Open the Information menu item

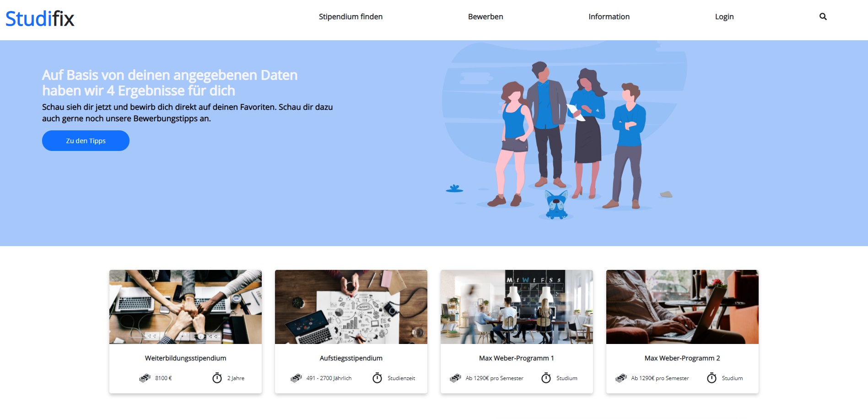pyautogui.click(x=609, y=16)
